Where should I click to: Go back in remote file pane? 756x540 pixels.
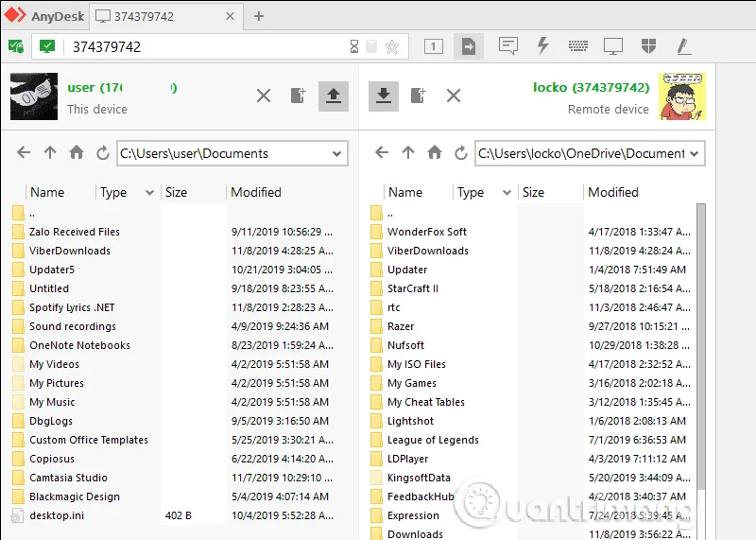[382, 153]
